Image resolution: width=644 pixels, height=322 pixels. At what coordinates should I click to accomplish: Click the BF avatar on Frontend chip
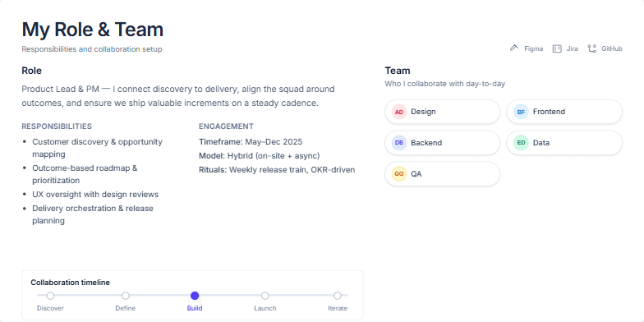[x=521, y=112]
